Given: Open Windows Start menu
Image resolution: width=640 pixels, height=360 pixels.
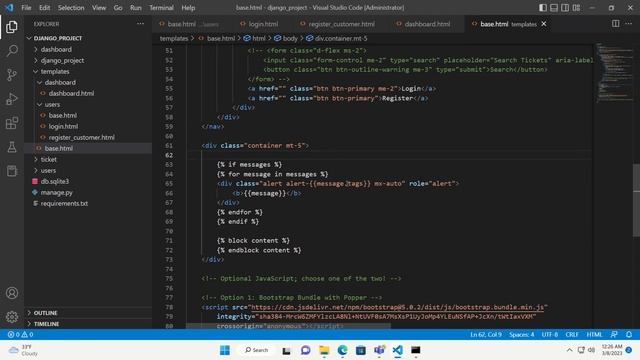Looking at the screenshot, I should coord(225,350).
